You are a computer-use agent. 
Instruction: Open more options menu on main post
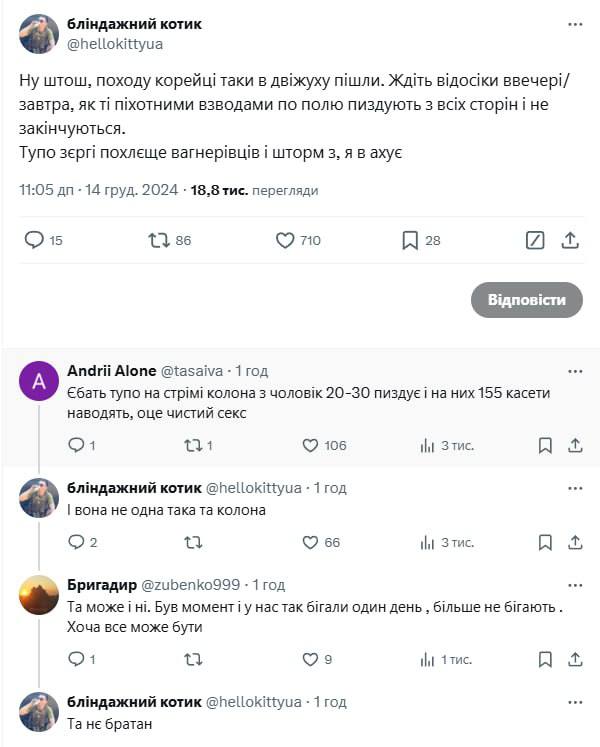[x=575, y=23]
